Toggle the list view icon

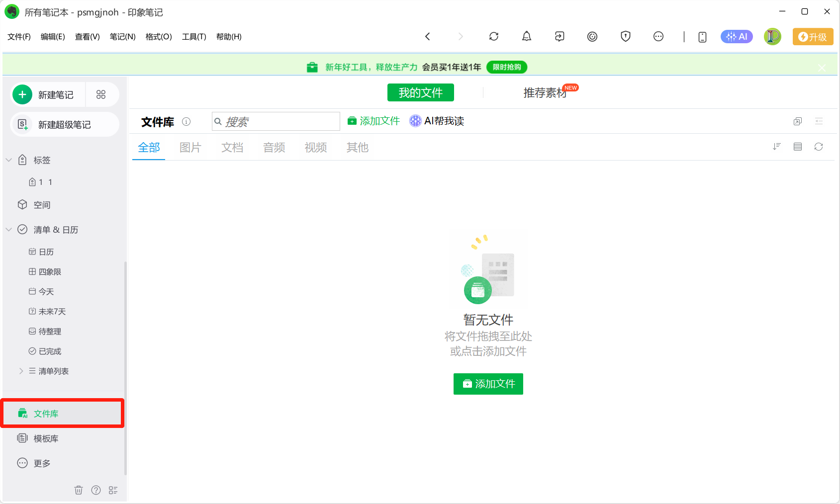[x=798, y=147]
